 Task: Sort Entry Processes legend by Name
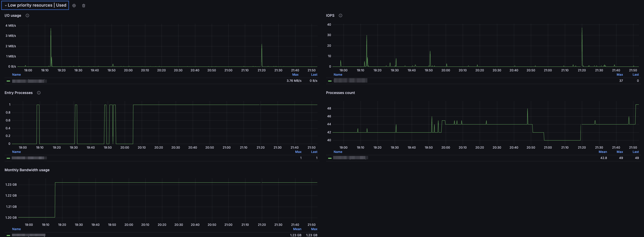[16, 152]
